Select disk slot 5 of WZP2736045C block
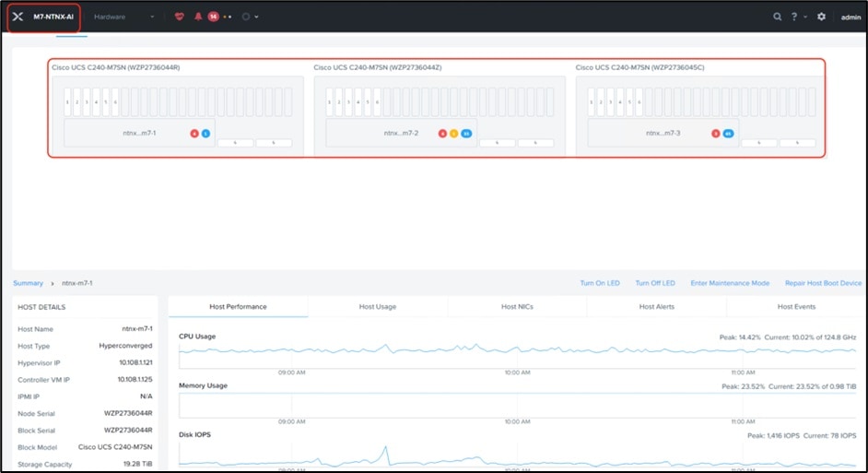Viewport: 868px width, 473px height. pos(629,102)
